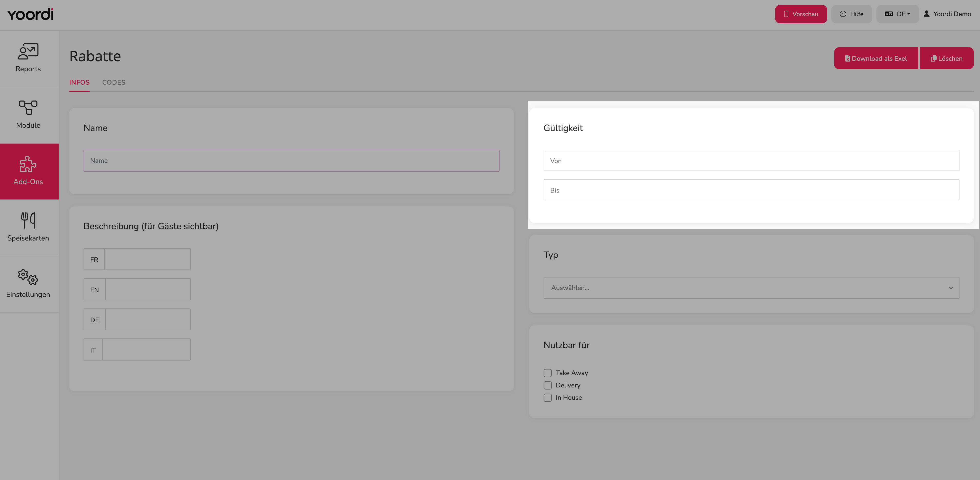The image size is (980, 480).
Task: Open the Speisekarten fork and knife icon
Action: click(28, 220)
